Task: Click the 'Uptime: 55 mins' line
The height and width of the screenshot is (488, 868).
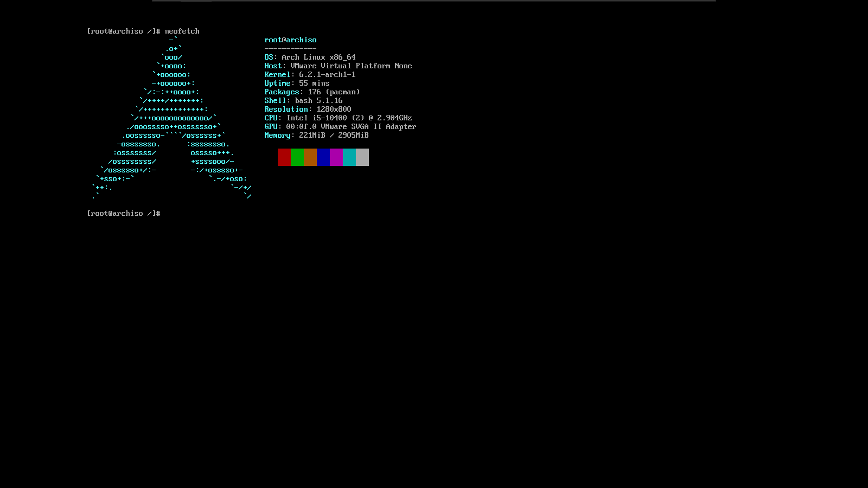Action: (297, 84)
